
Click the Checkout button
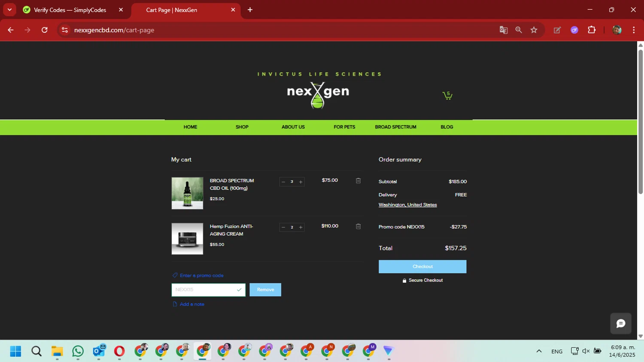422,267
